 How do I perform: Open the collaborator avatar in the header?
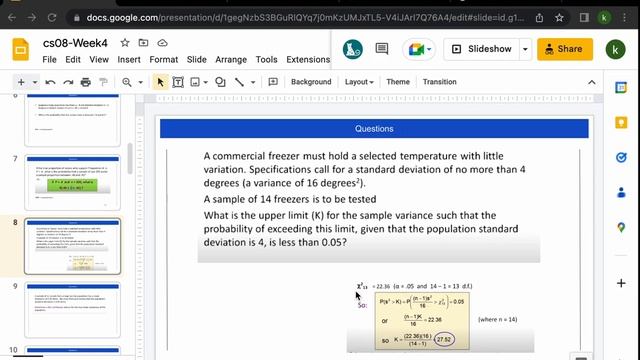click(353, 49)
